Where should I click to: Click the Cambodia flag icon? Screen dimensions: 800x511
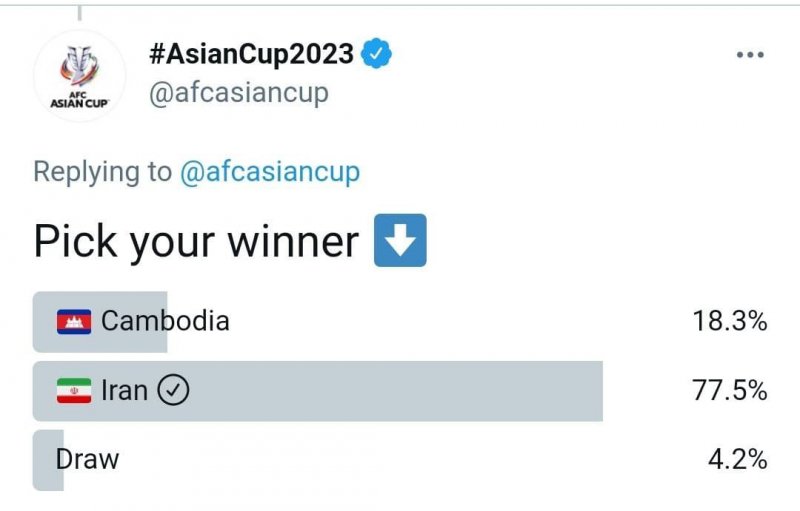tap(74, 321)
